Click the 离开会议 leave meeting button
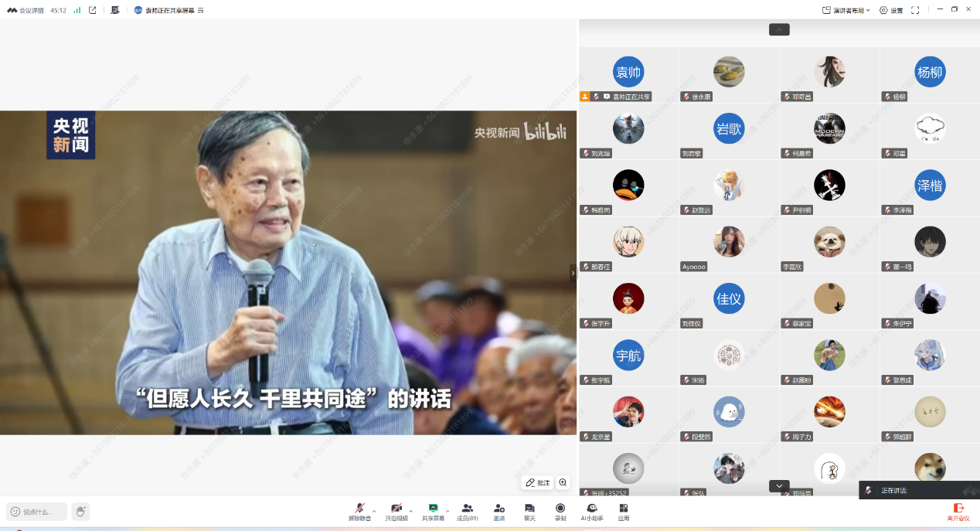Viewport: 980px width, 531px height. point(958,511)
